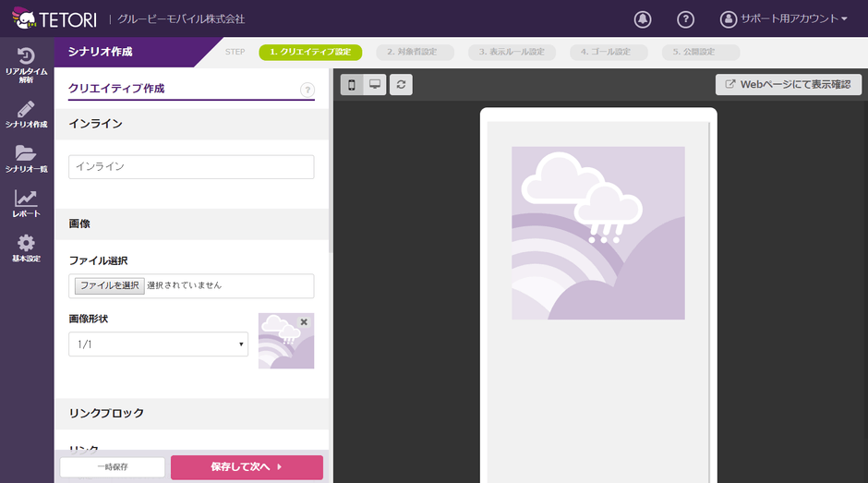Open the 画像形状 dropdown
The width and height of the screenshot is (868, 483).
(159, 344)
